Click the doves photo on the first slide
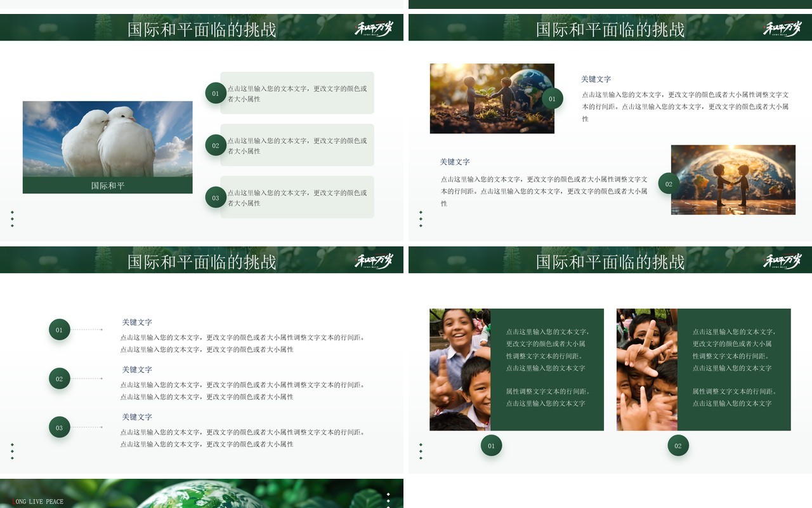 pyautogui.click(x=107, y=139)
